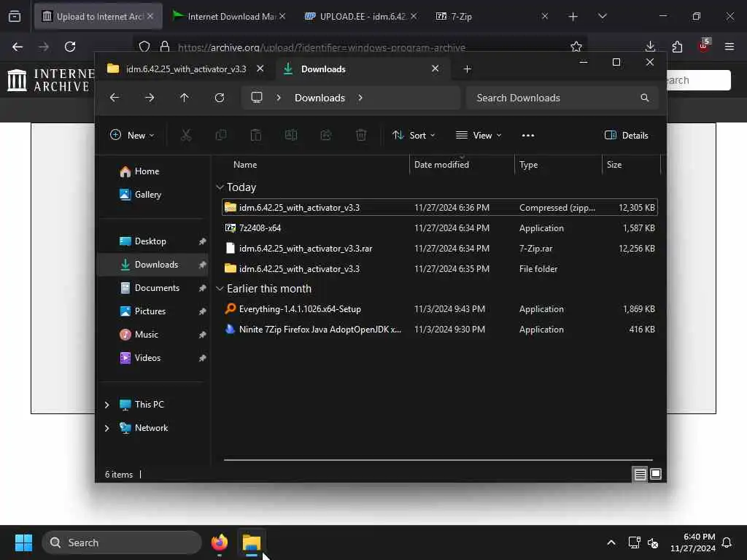This screenshot has height=560, width=747.
Task: Select idm.6.42.25_with_activator_v3.3.rar file
Action: 440,249
